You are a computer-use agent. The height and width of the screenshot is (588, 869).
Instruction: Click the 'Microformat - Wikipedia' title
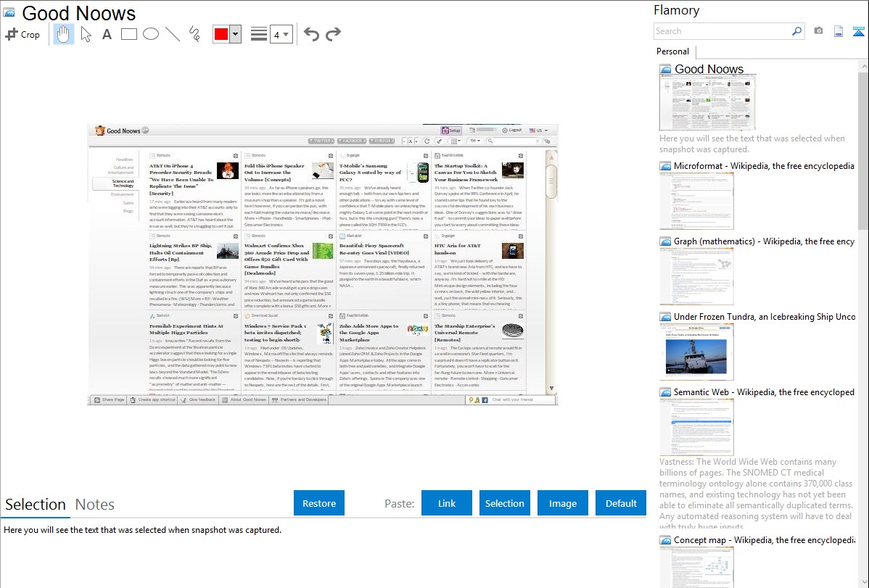tap(765, 166)
